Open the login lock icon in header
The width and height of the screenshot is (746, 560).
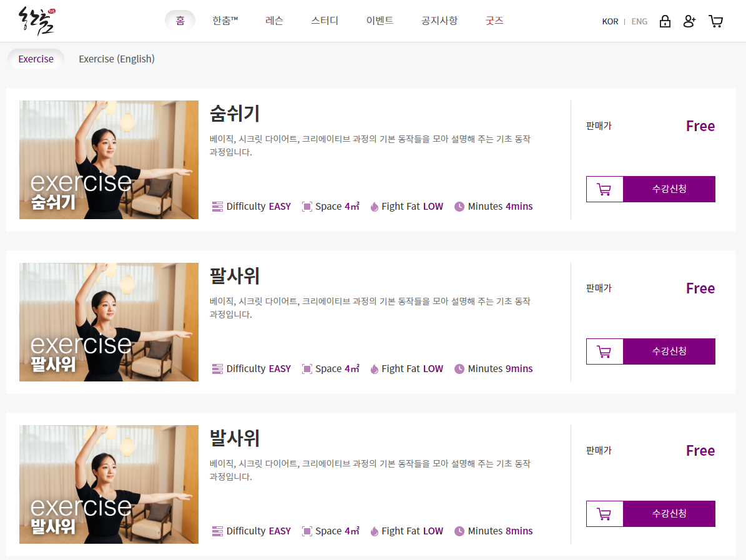point(665,21)
